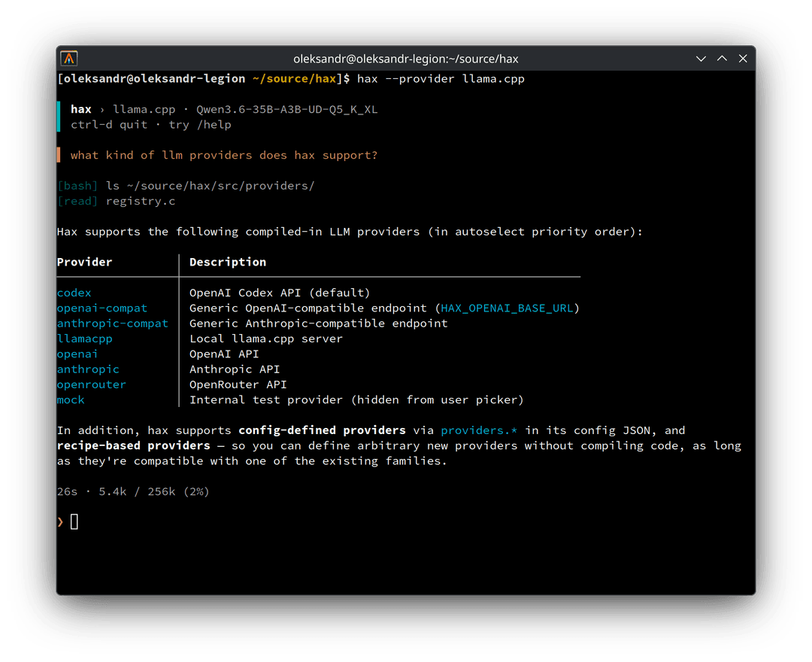Click the '26s' elapsed time status
This screenshot has width=812, height=662.
[67, 491]
